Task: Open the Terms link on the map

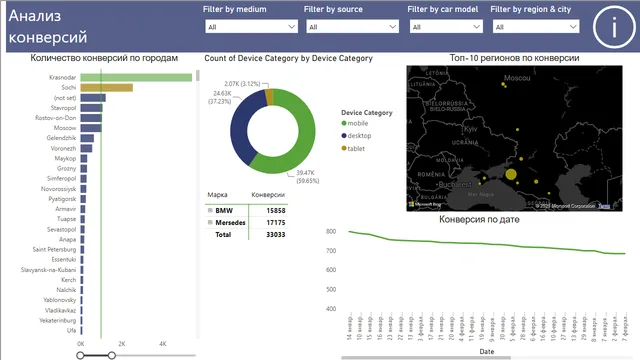Action: (604, 206)
